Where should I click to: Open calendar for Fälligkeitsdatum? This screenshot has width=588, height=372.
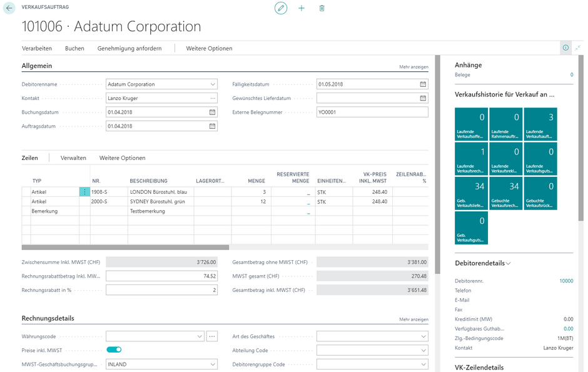tap(423, 84)
